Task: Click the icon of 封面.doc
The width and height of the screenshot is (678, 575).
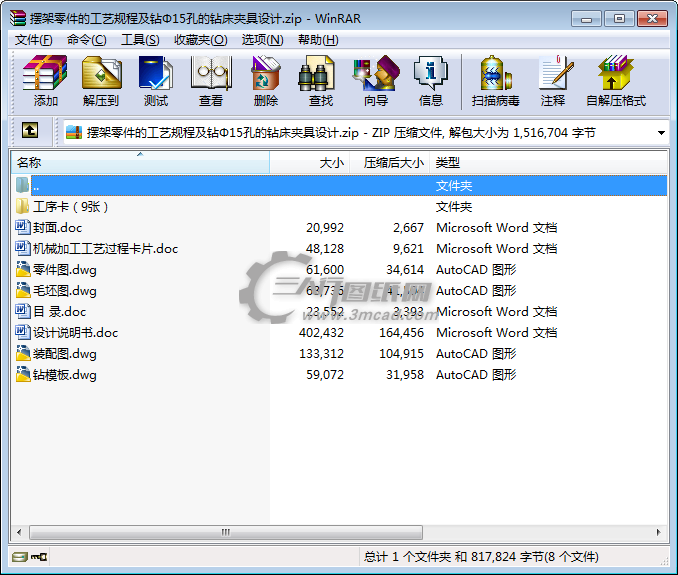Action: tap(22, 227)
